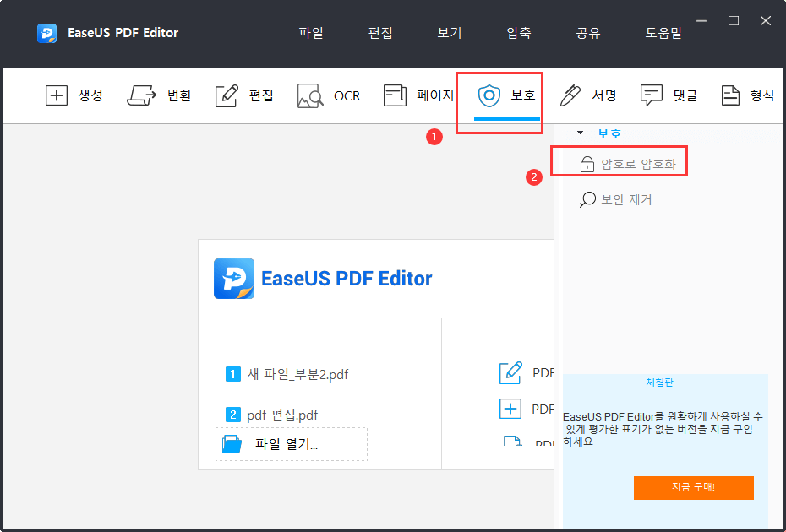Click the EaseUS PDF Editor logo in title bar
The width and height of the screenshot is (786, 532).
[x=46, y=33]
